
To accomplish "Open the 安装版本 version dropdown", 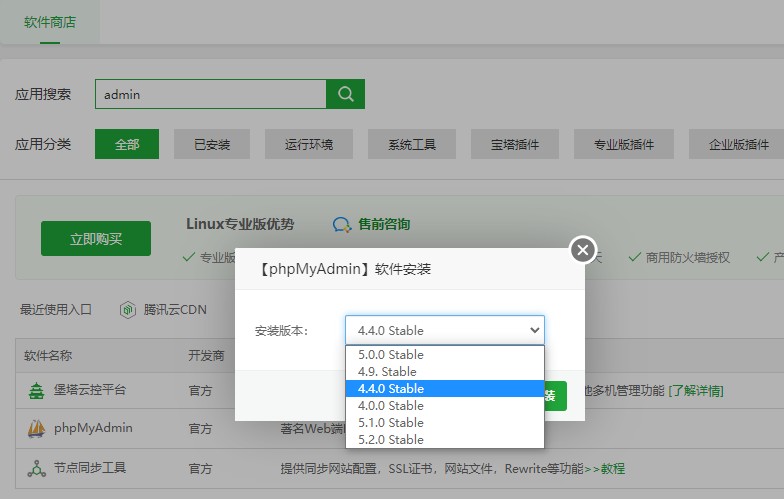I will 444,330.
